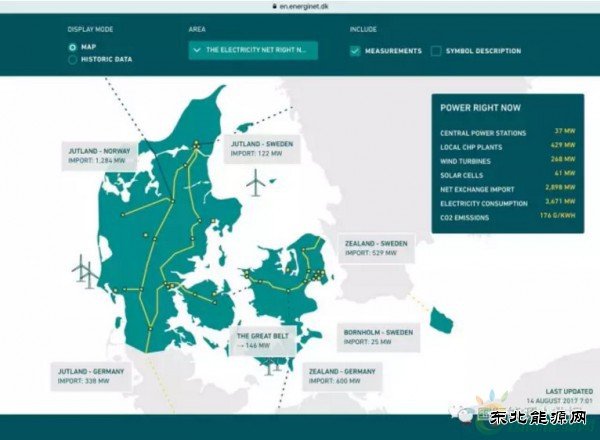Screen dimensions: 600x440
Task: Open the Area dropdown menu
Action: pyautogui.click(x=253, y=49)
